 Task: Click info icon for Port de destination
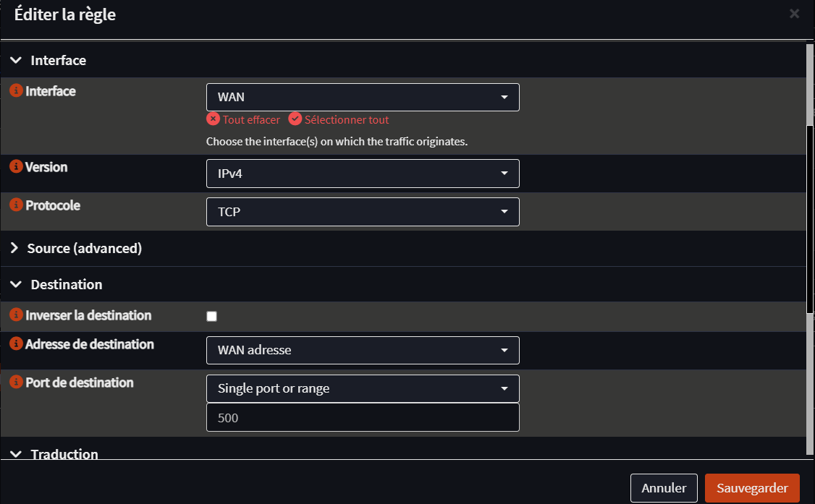pos(16,382)
